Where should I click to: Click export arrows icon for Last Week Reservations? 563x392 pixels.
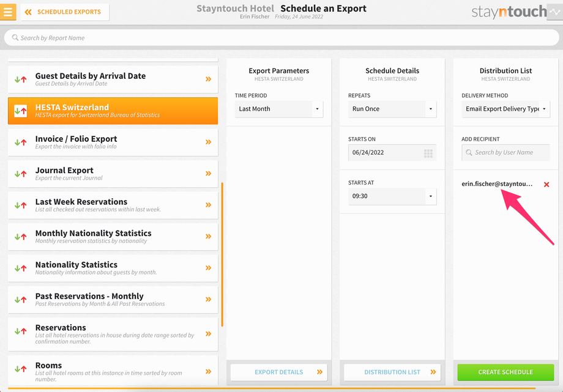pyautogui.click(x=20, y=205)
